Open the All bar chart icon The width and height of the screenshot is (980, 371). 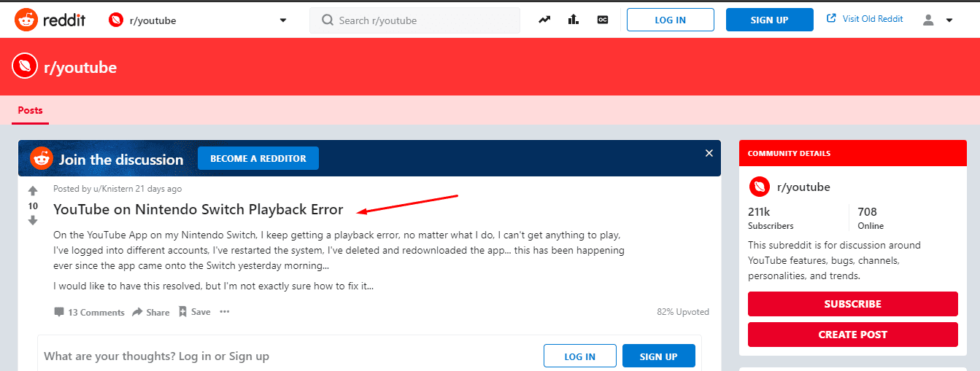[574, 20]
